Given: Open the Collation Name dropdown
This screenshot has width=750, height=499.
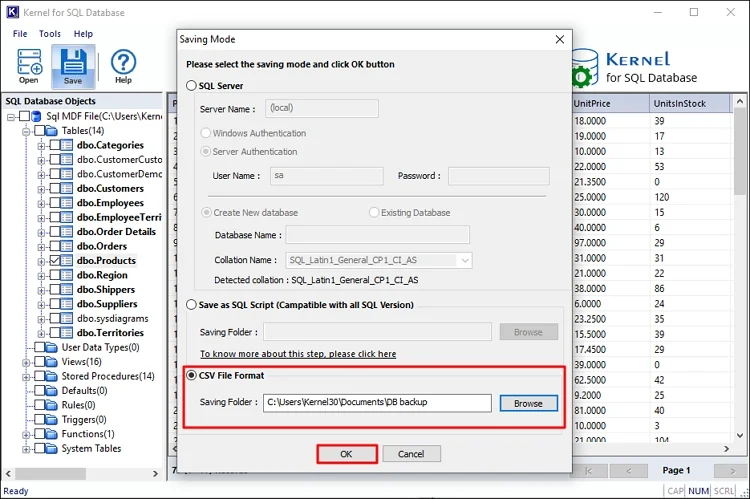Looking at the screenshot, I should [x=464, y=260].
